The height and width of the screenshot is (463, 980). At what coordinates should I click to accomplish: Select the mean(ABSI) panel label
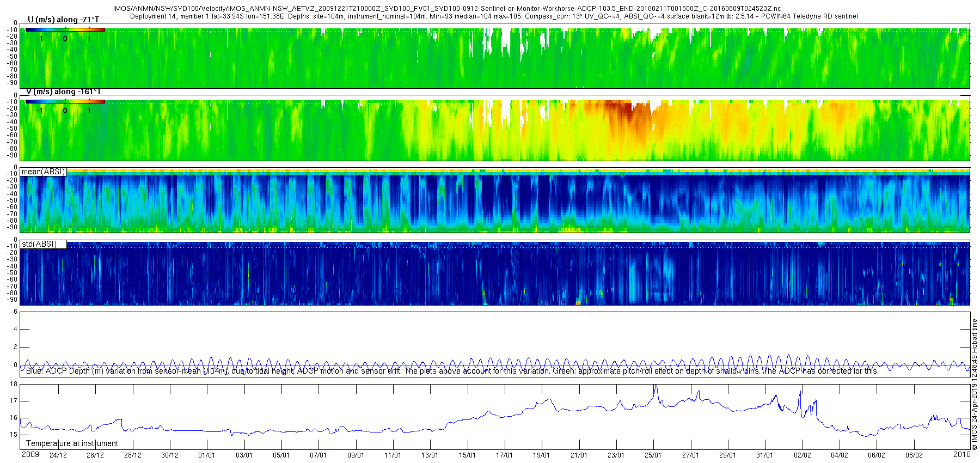43,172
